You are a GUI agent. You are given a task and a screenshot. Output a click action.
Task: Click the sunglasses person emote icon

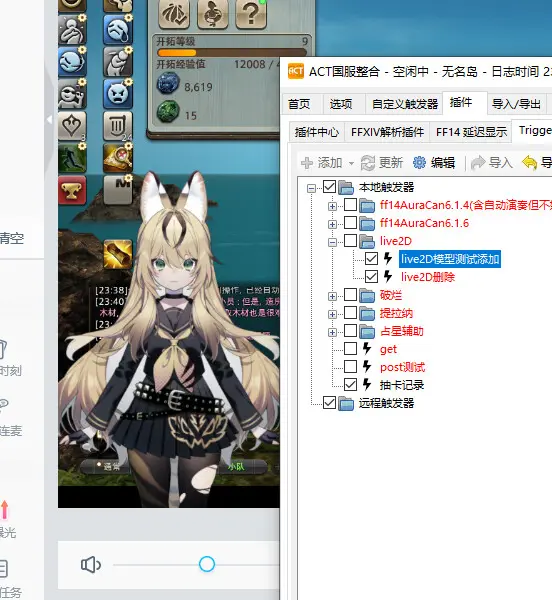pyautogui.click(x=72, y=94)
